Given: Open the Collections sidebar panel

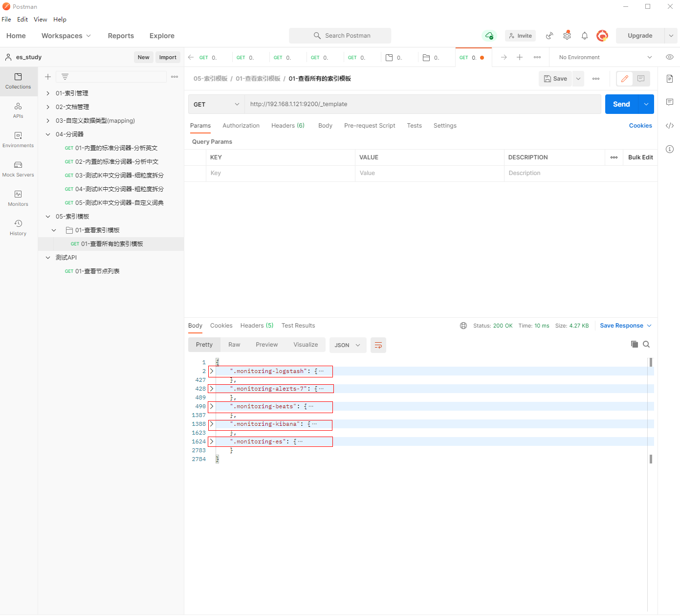Looking at the screenshot, I should [x=18, y=81].
